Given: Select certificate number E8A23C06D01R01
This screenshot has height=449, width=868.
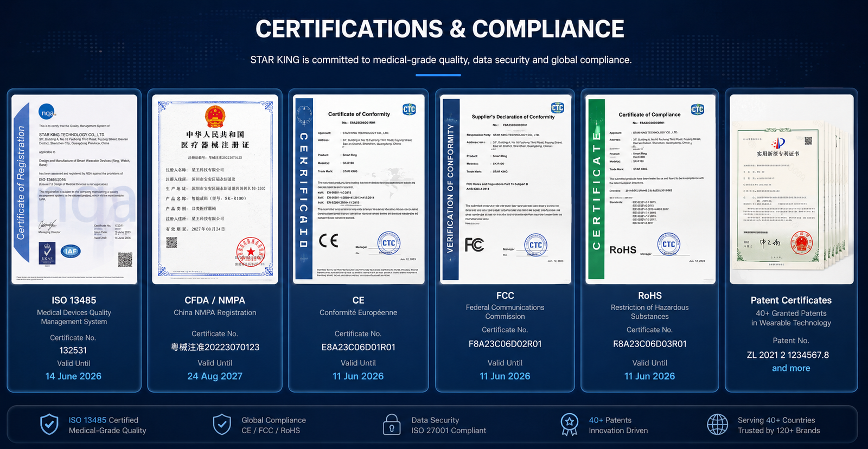Looking at the screenshot, I should coord(358,347).
